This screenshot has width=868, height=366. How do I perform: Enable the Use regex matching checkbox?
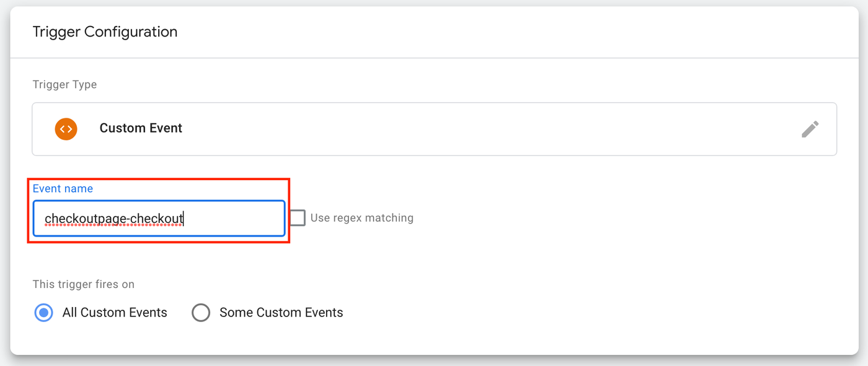coord(298,218)
